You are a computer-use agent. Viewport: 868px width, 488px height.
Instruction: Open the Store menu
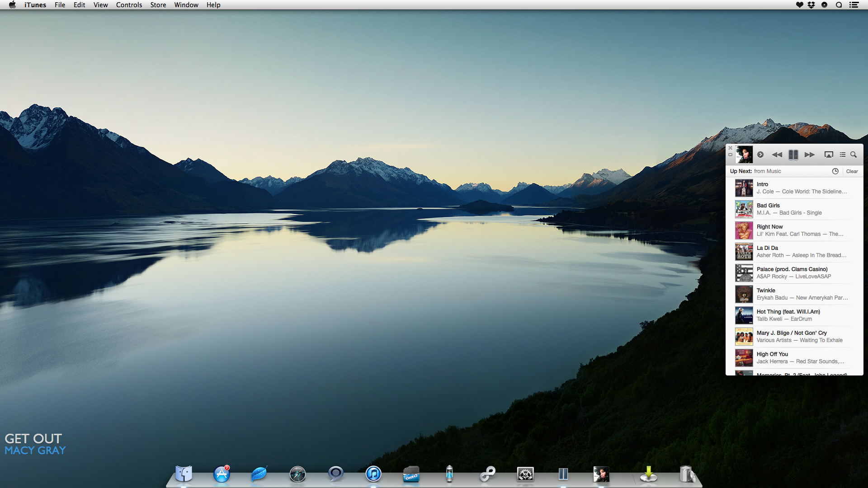(158, 5)
